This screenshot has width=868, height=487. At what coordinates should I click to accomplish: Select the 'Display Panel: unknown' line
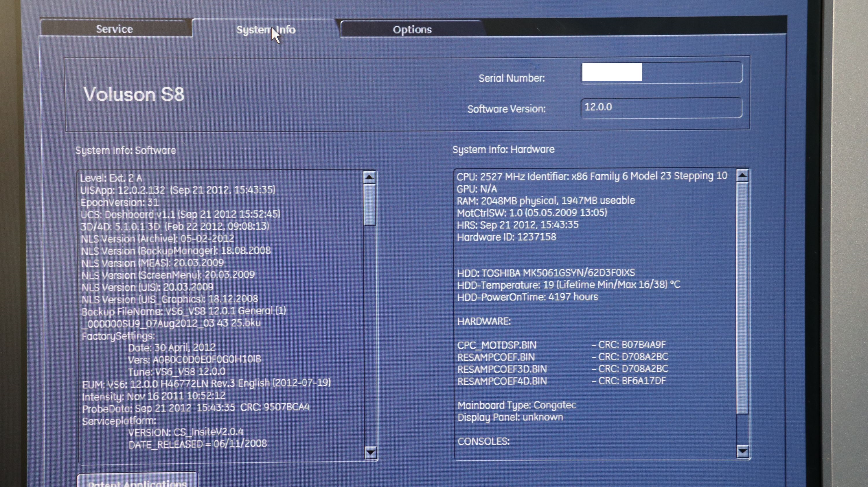[x=510, y=418]
